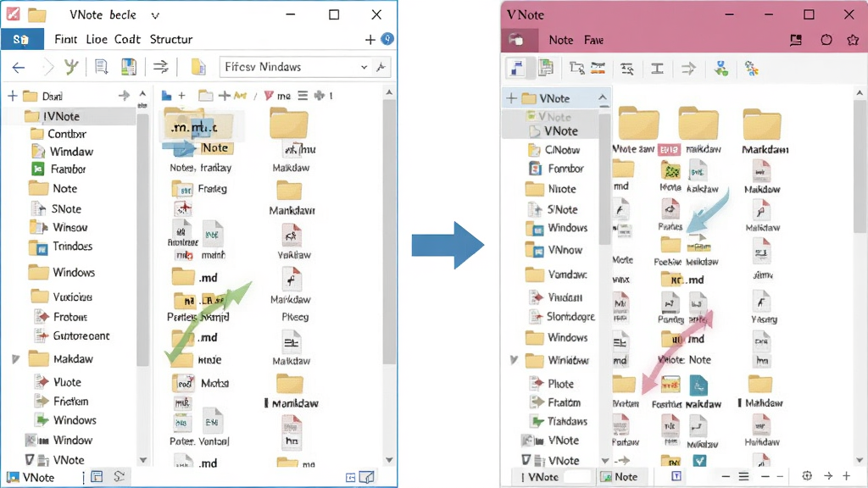Image resolution: width=868 pixels, height=488 pixels.
Task: Expand the Makdaw folder triangle in left tree
Action: coord(15,359)
